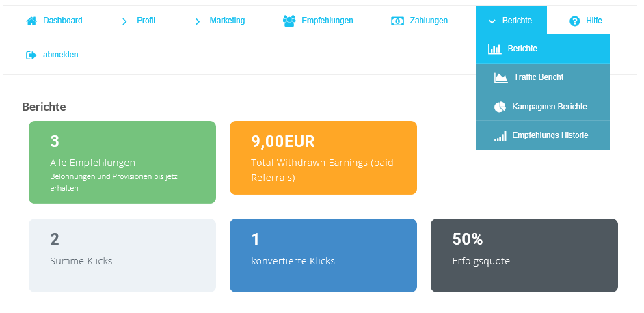Collapse the Berichte dropdown in navigation

click(511, 20)
